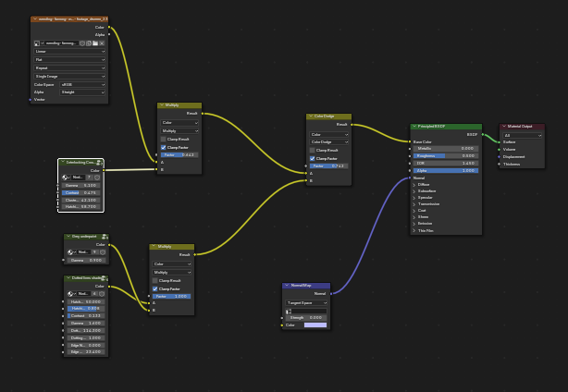Screen dimensions: 568x392
Task: Open the Single Image source dropdown
Action: pos(69,77)
